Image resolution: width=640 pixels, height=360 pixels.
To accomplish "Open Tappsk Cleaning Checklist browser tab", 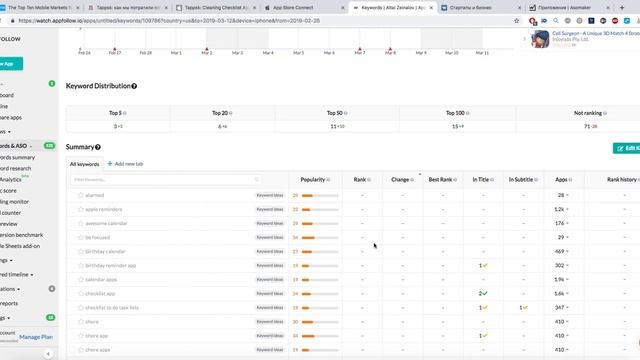I will pyautogui.click(x=216, y=7).
